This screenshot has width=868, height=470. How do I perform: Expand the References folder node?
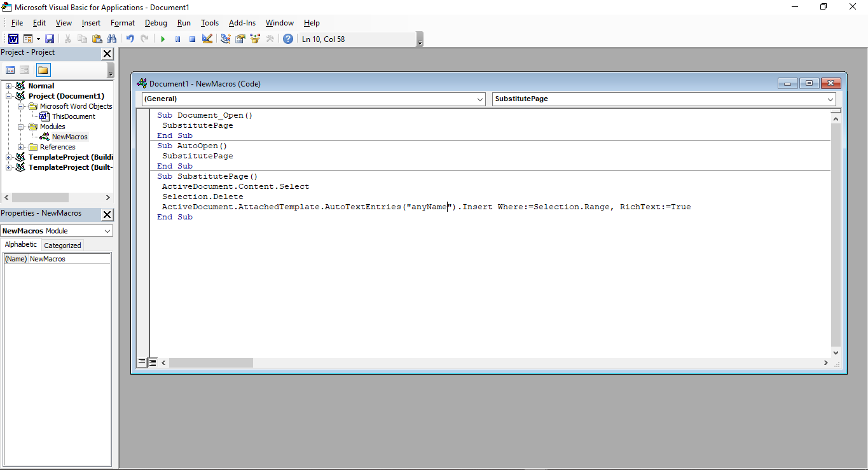pos(21,147)
